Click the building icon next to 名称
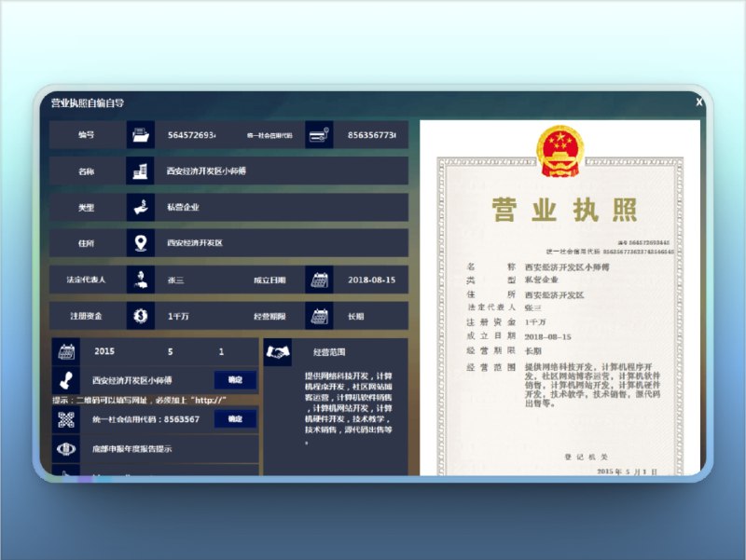 click(140, 171)
